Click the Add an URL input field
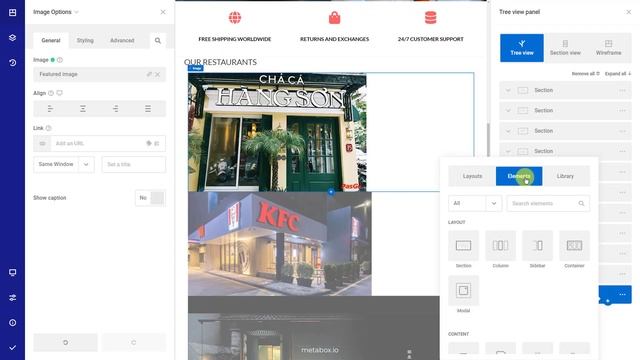Image resolution: width=640 pixels, height=360 pixels. (x=100, y=144)
